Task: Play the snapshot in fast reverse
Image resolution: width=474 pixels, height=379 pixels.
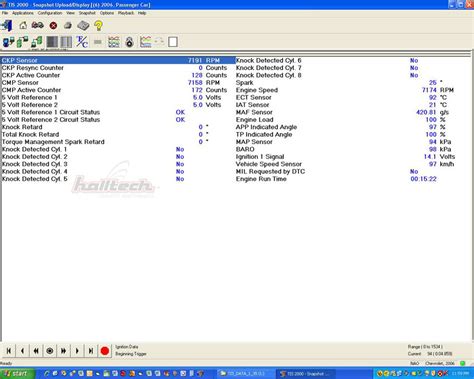Action: tap(36, 351)
